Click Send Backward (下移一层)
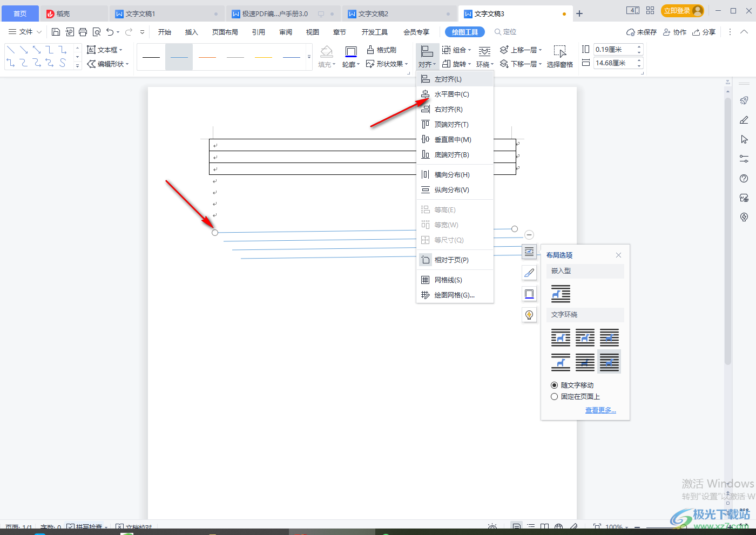The image size is (756, 535). click(x=521, y=64)
